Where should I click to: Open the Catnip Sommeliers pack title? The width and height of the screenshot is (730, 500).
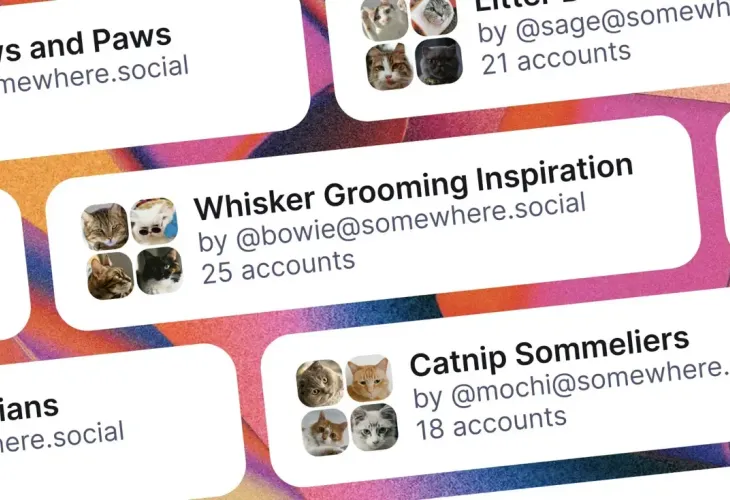pos(549,352)
